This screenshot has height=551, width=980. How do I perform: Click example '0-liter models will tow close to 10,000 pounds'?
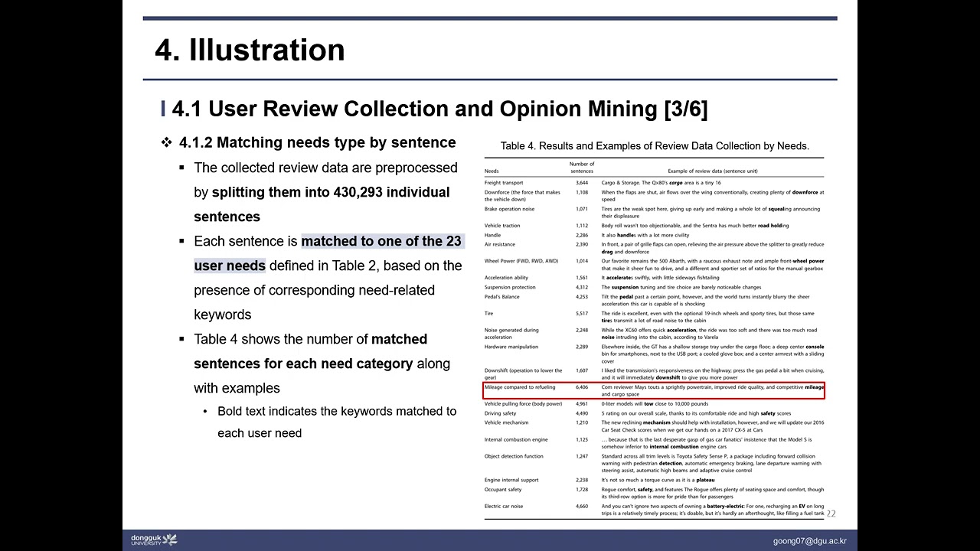[655, 403]
